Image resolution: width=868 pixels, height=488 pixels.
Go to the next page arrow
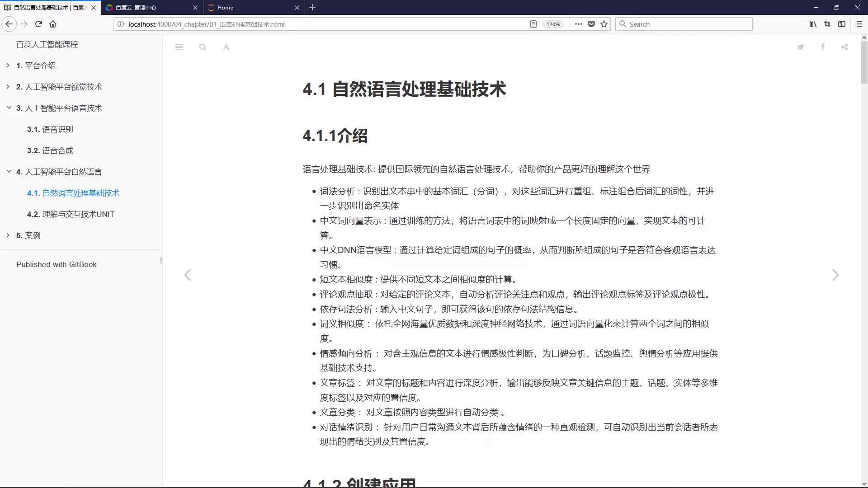pos(835,275)
